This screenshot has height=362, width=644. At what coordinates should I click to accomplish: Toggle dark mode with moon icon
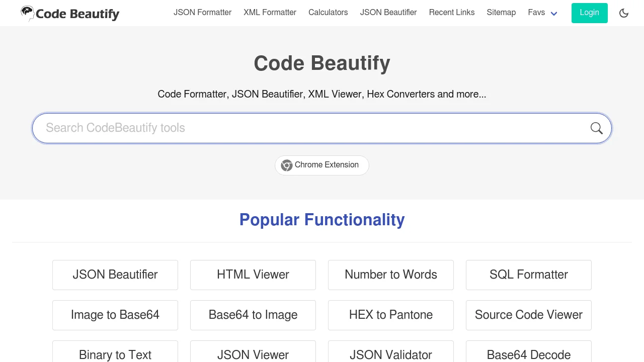point(624,13)
